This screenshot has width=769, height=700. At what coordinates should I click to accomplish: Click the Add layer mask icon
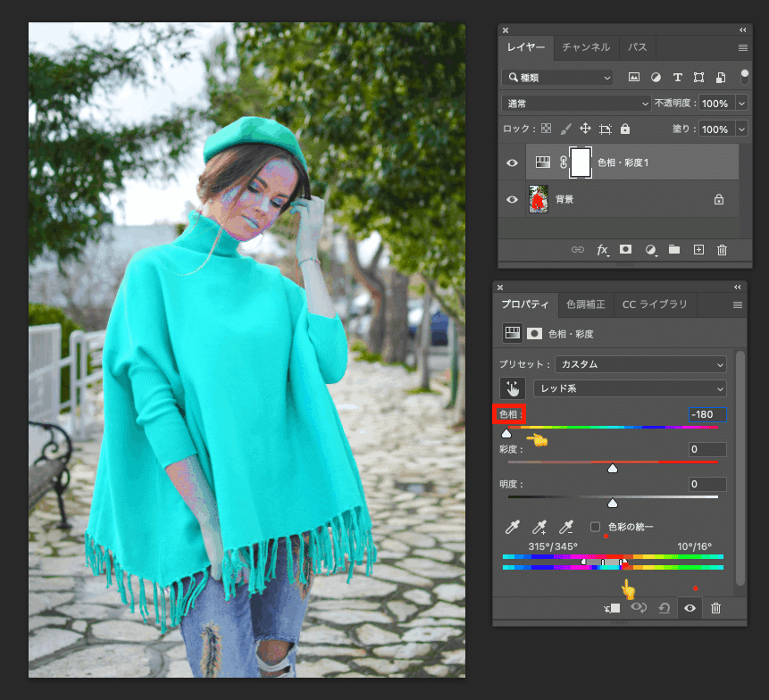coord(625,250)
